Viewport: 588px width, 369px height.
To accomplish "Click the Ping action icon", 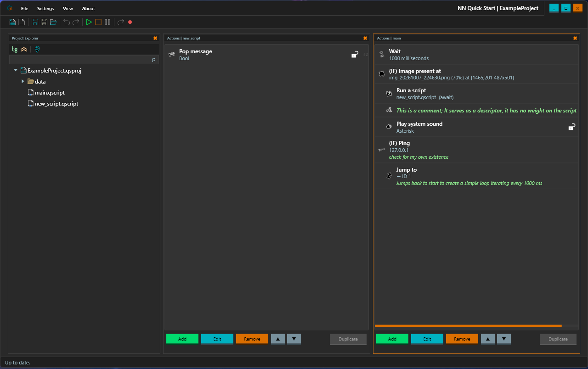I will click(382, 150).
